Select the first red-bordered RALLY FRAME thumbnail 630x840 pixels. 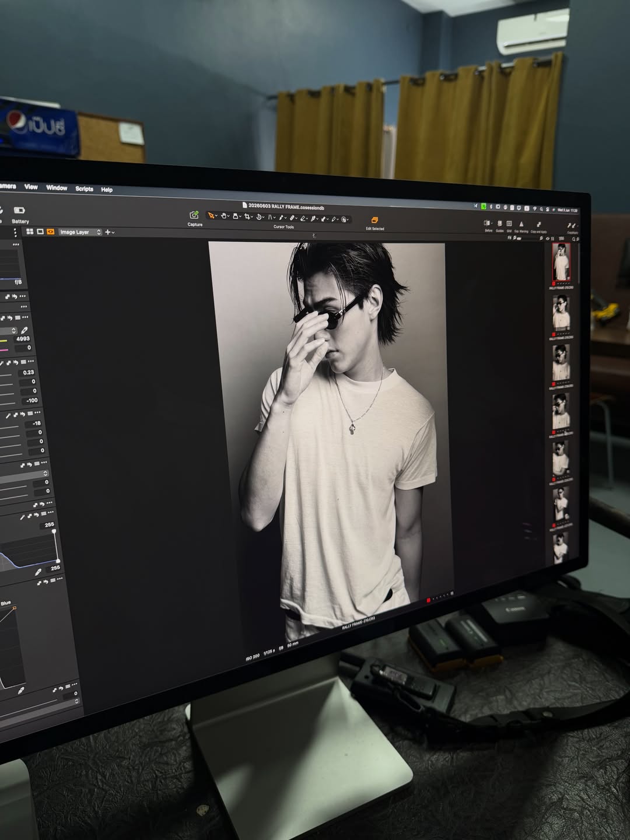pyautogui.click(x=561, y=262)
